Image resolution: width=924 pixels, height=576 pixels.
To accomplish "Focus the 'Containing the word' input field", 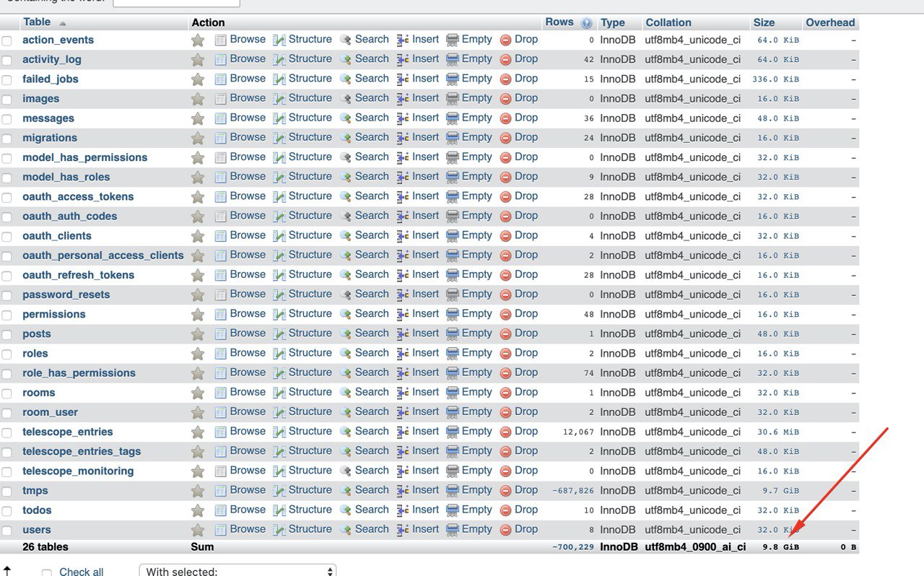I will point(176,2).
